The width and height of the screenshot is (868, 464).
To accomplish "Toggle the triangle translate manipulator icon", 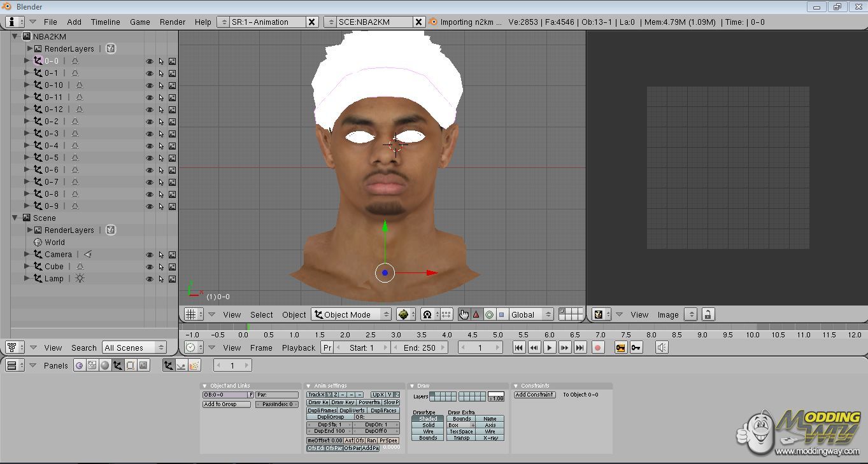I will [x=476, y=314].
